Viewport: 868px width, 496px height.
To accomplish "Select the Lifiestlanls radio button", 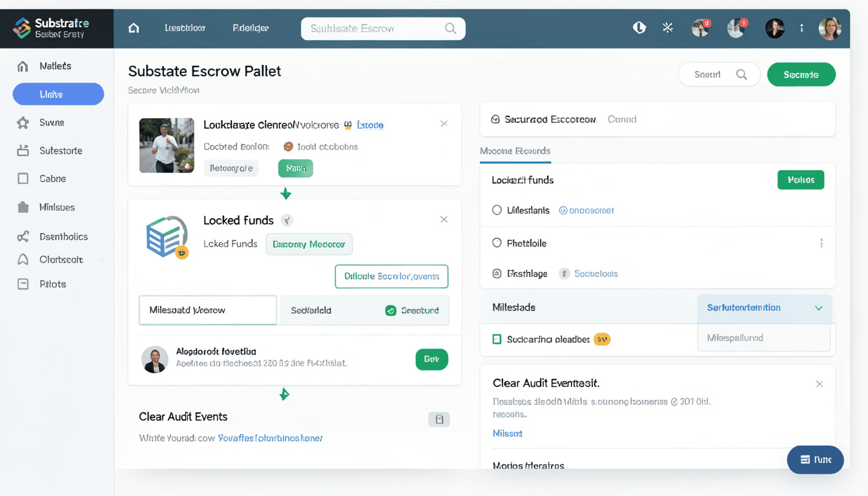I will (497, 210).
